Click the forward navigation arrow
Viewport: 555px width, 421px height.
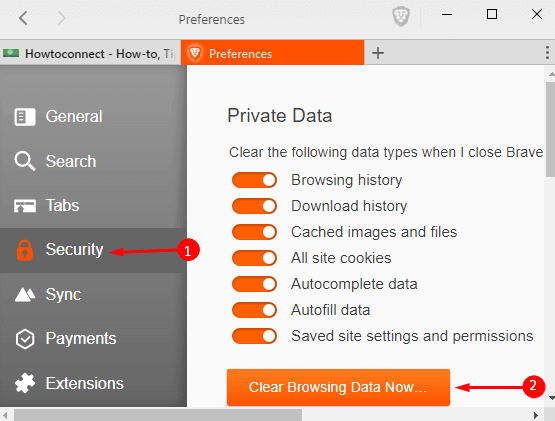pos(62,18)
